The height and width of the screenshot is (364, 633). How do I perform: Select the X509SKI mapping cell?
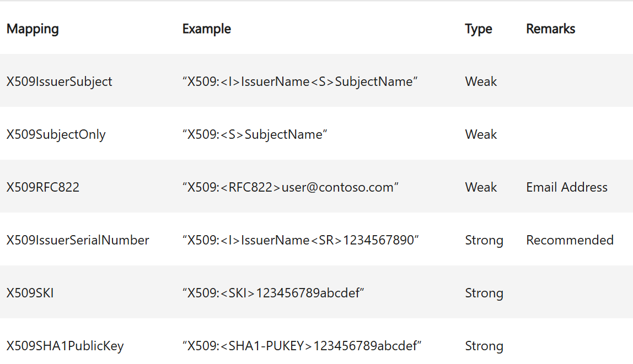tap(30, 293)
